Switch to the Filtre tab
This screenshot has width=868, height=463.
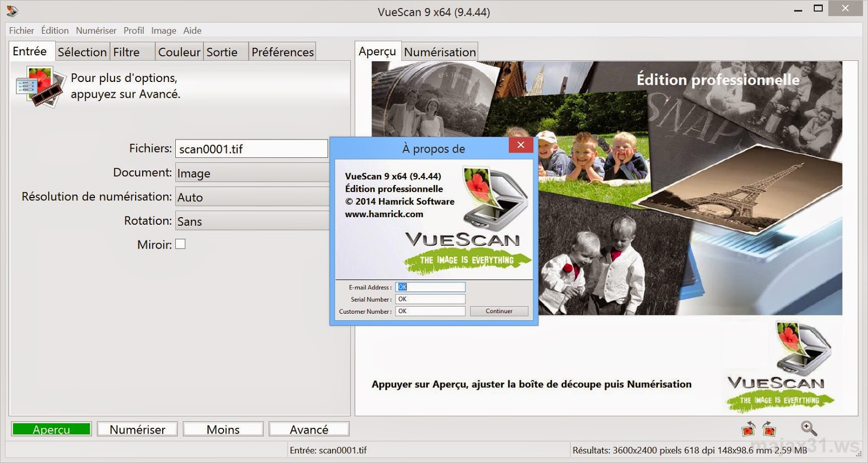point(132,52)
